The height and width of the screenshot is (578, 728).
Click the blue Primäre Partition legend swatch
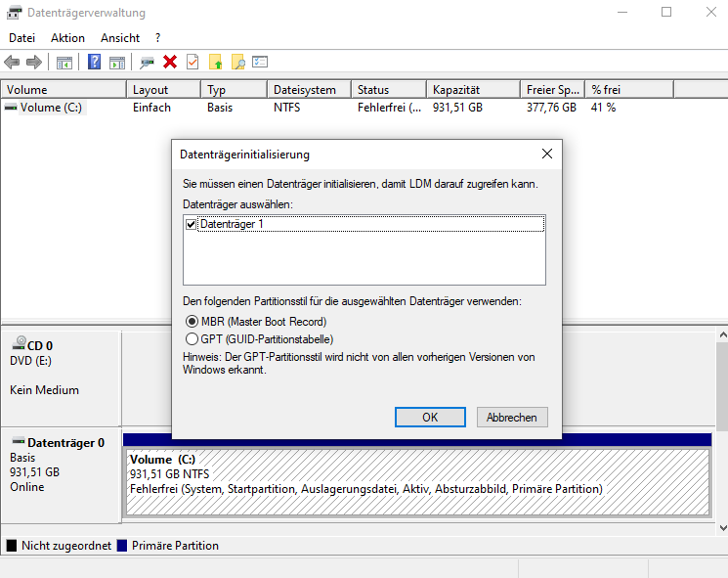coord(122,546)
